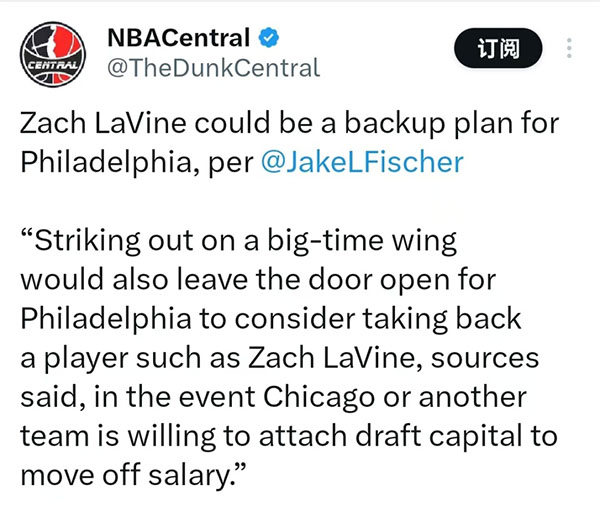The image size is (600, 522).
Task: Visit the @TheDunkCentral handle profile
Action: point(214,68)
